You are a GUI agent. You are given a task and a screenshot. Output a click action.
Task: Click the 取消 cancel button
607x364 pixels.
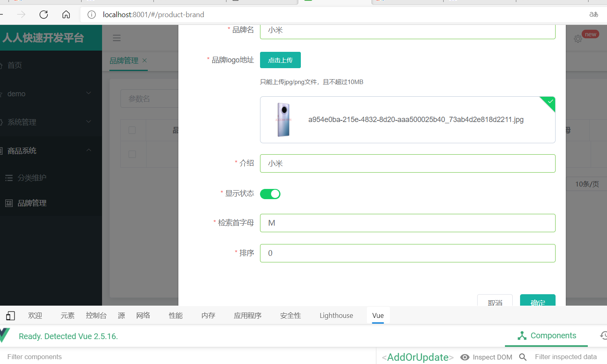coord(495,300)
